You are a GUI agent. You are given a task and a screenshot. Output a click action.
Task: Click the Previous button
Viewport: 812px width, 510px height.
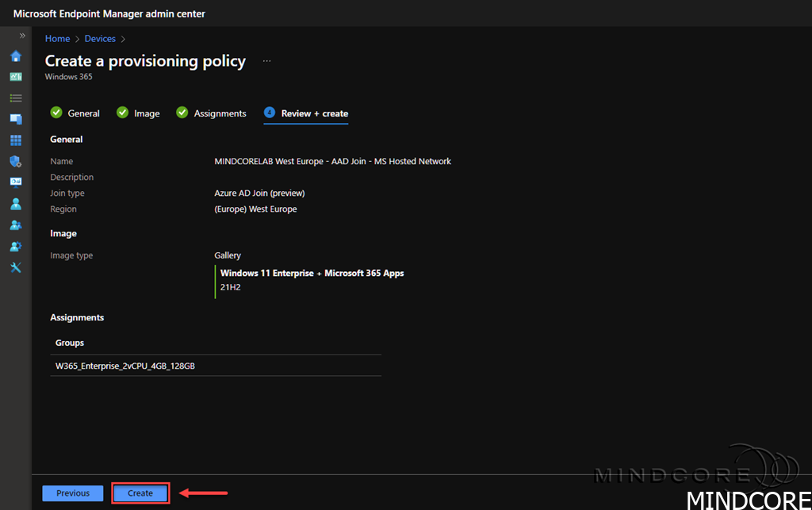tap(73, 493)
